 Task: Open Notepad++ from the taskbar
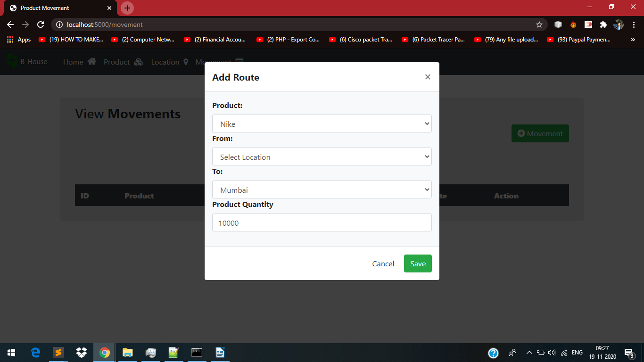coord(173,353)
